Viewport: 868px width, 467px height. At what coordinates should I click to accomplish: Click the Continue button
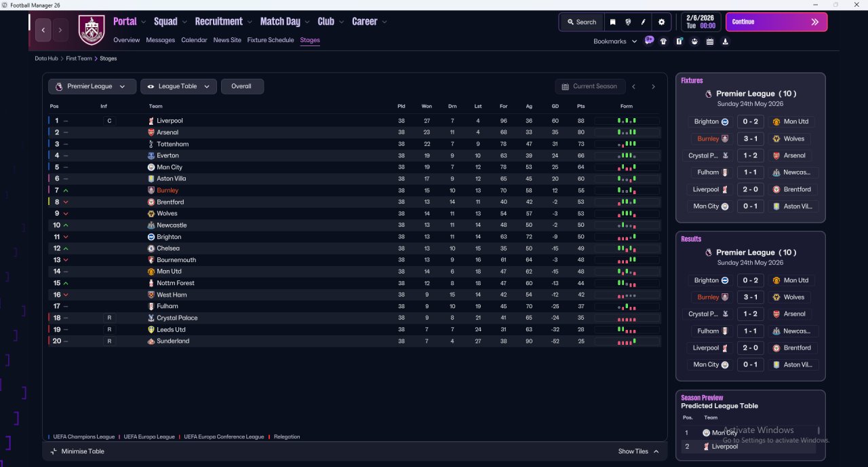tap(776, 22)
